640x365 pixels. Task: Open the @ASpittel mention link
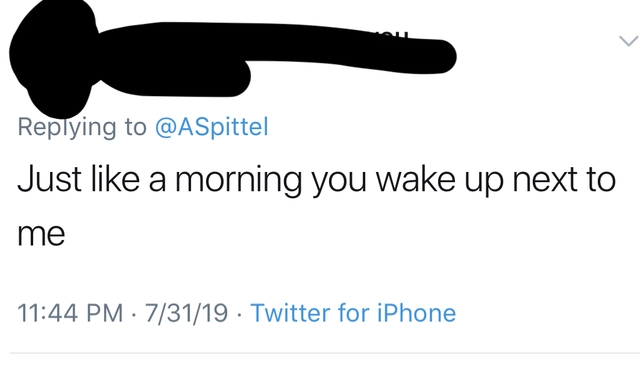[x=211, y=127]
